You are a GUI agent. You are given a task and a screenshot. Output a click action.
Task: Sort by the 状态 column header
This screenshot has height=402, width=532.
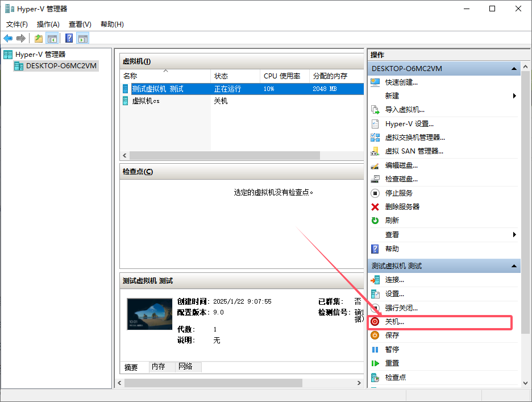pos(235,76)
